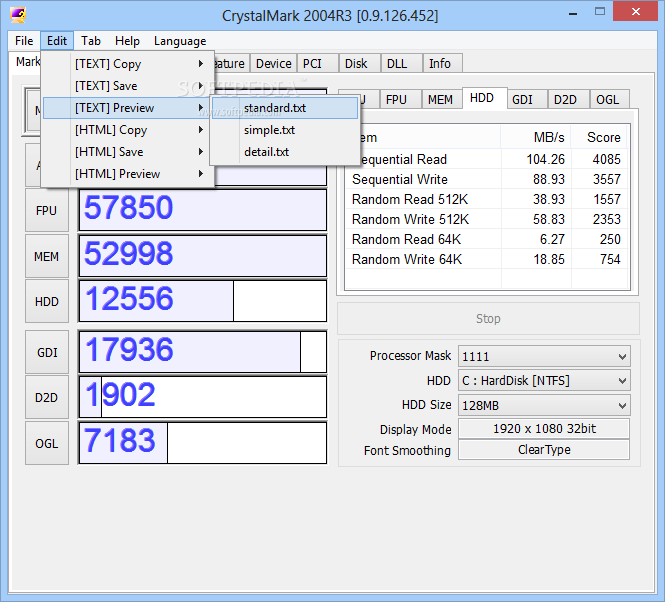665x602 pixels.
Task: Open the HDD drive selection dropdown
Action: pos(544,381)
